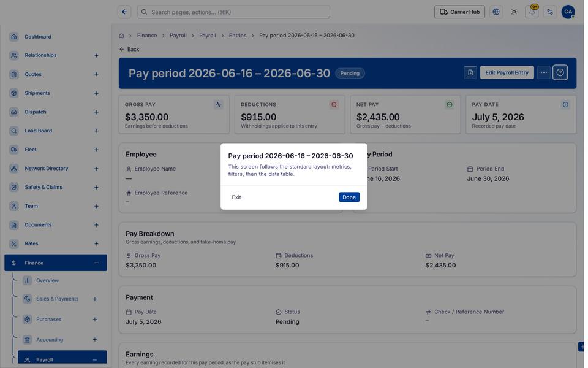Click the Safety & Claims shield icon
The image size is (588, 368).
[x=14, y=187]
